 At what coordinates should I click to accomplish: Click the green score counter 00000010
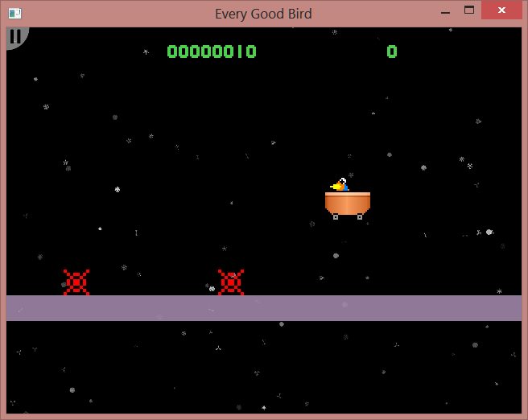tap(212, 51)
